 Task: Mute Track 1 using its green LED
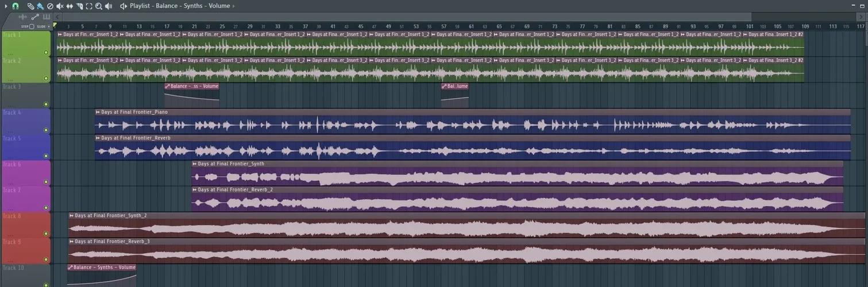[46, 52]
